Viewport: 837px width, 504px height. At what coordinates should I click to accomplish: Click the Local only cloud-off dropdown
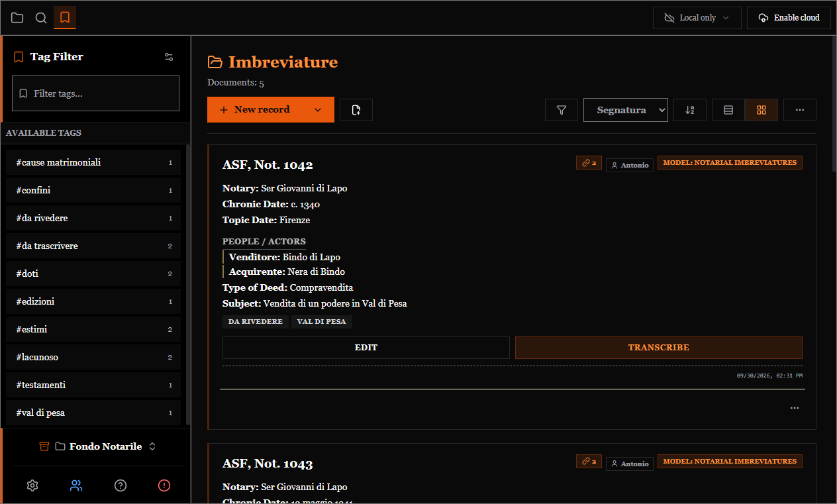(697, 18)
